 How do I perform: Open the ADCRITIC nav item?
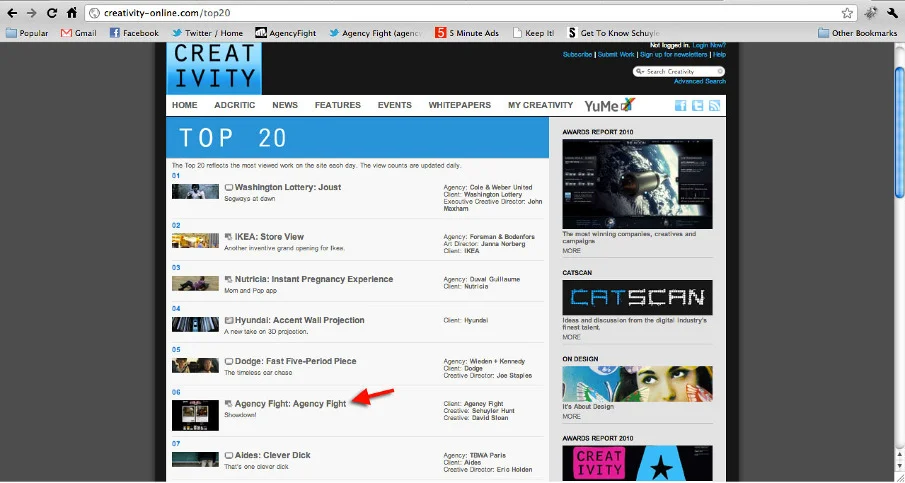pyautogui.click(x=234, y=105)
